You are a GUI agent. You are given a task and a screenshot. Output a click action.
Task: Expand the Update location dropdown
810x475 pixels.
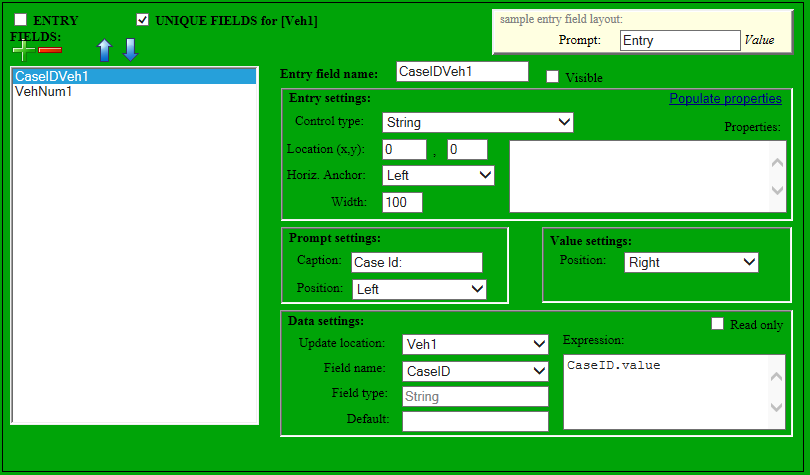click(x=475, y=344)
